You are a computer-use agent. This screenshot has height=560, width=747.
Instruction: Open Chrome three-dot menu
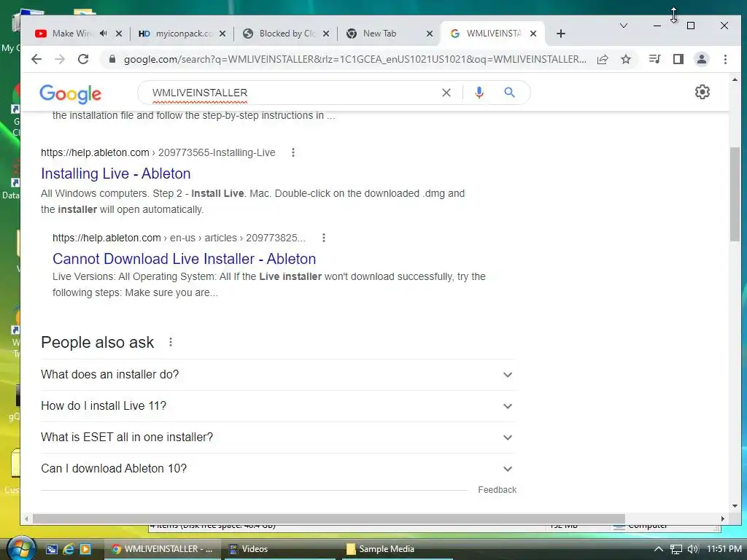pyautogui.click(x=725, y=59)
